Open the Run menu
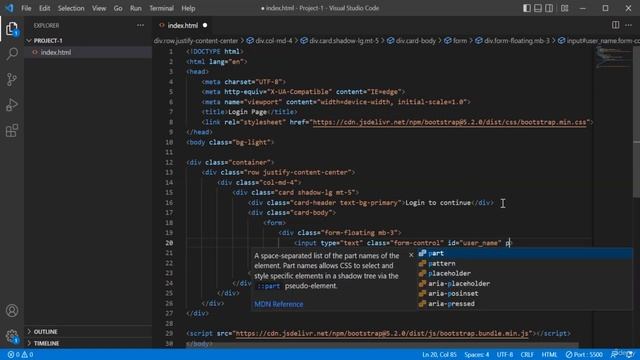 coord(136,8)
